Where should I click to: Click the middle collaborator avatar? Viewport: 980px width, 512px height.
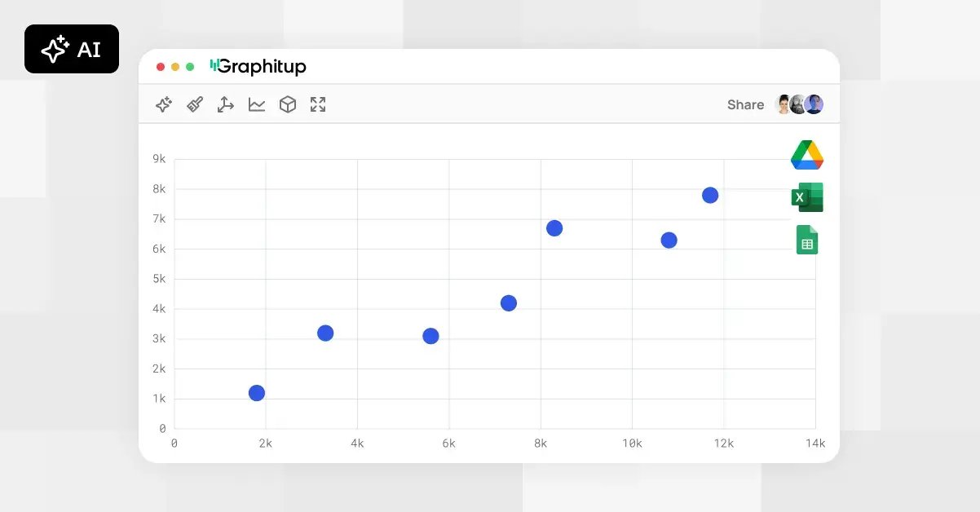pyautogui.click(x=798, y=104)
